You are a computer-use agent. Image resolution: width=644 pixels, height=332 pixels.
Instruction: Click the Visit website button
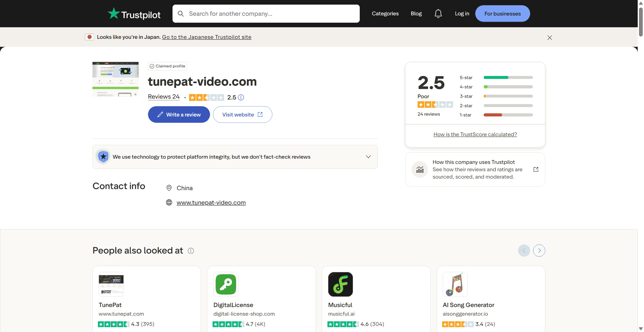coord(242,115)
